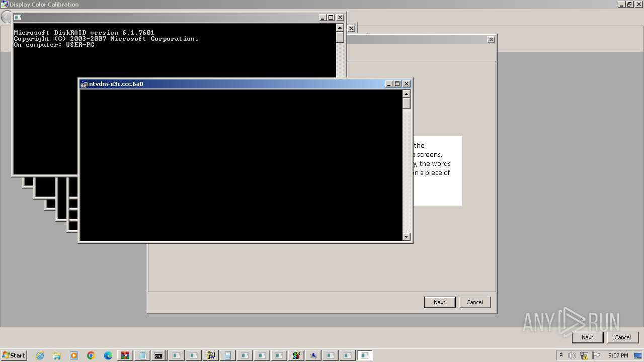Close the ntvdm-e3c.ccc.6a0 window
Screen dimensions: 644x362
pos(407,84)
